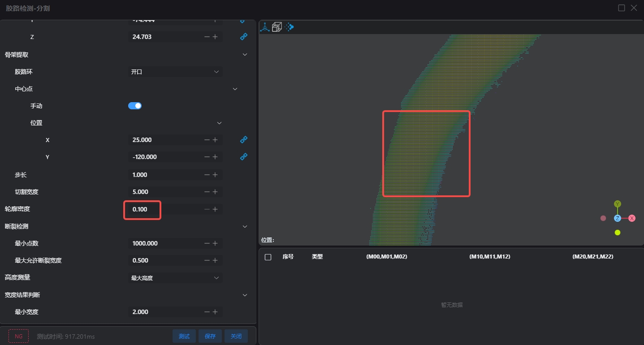The height and width of the screenshot is (345, 644).
Task: Click the coordinate axes icon in viewer toolbar
Action: pos(265,27)
